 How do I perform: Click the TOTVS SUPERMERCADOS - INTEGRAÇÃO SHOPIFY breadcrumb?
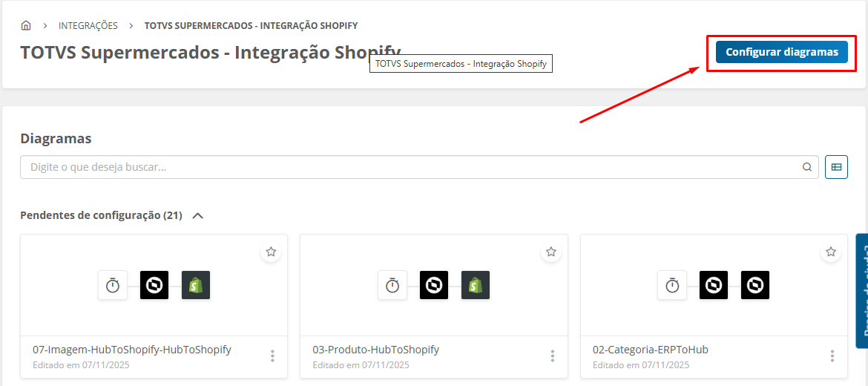click(x=251, y=25)
